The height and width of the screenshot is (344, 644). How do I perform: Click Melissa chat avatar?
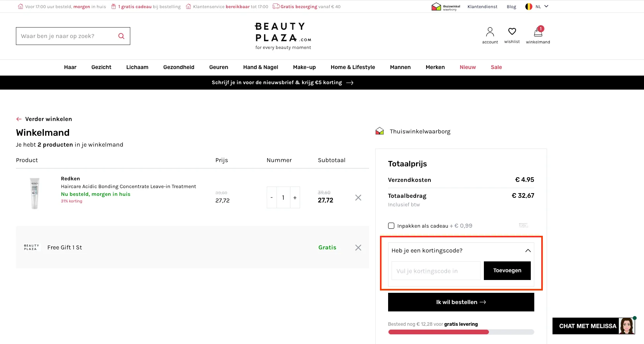point(627,326)
